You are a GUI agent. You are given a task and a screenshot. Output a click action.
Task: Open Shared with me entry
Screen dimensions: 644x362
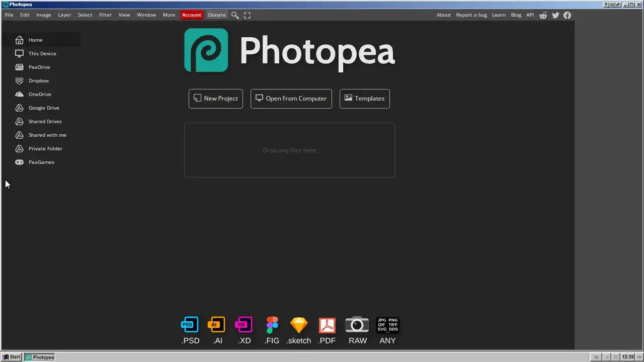coord(41,135)
